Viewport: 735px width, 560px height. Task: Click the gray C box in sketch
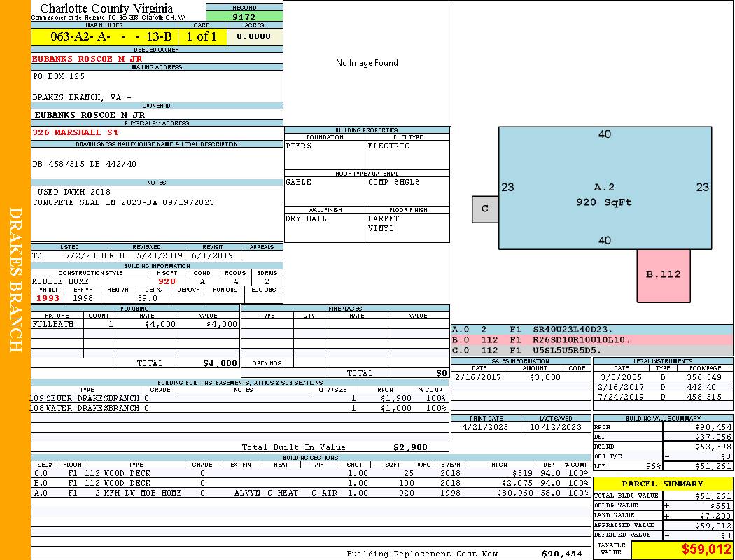(485, 209)
